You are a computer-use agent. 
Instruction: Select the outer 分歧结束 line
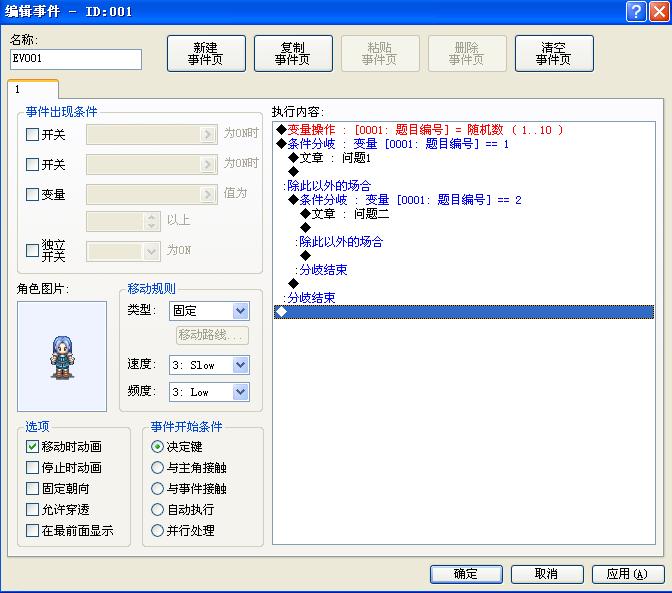(309, 298)
